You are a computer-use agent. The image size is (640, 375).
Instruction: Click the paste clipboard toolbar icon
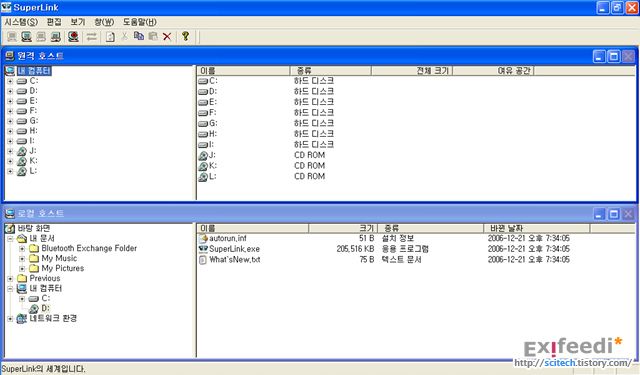click(x=153, y=37)
